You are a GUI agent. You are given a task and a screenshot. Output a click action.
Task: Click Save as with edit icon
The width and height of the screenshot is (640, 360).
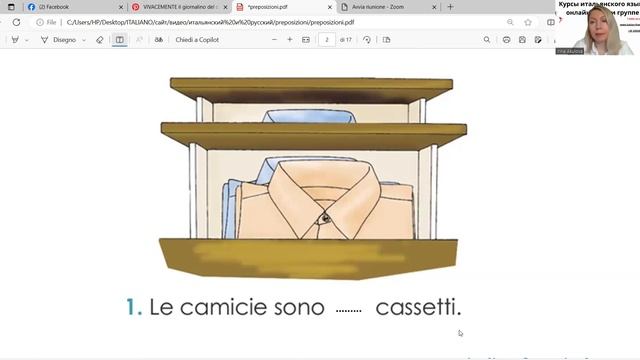[x=538, y=40]
